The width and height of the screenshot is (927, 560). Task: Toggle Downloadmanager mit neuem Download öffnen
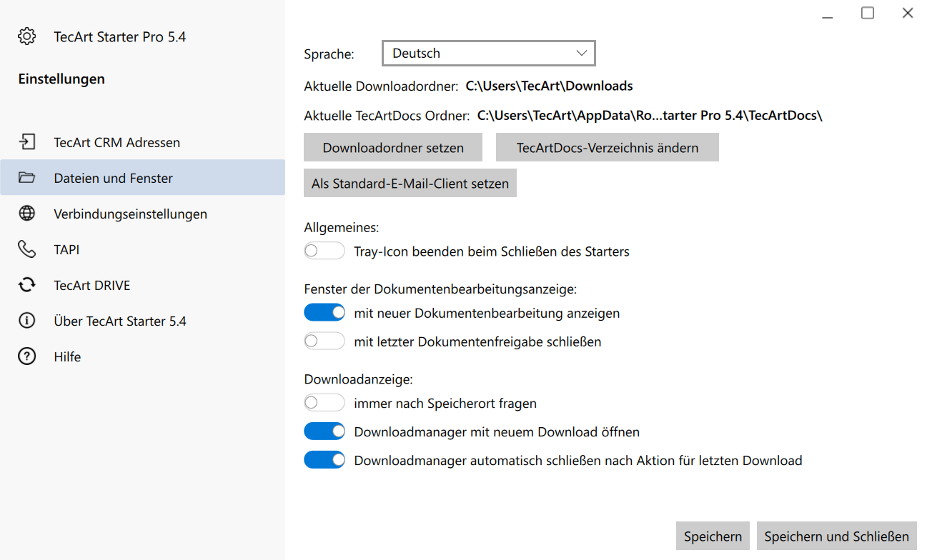click(324, 431)
